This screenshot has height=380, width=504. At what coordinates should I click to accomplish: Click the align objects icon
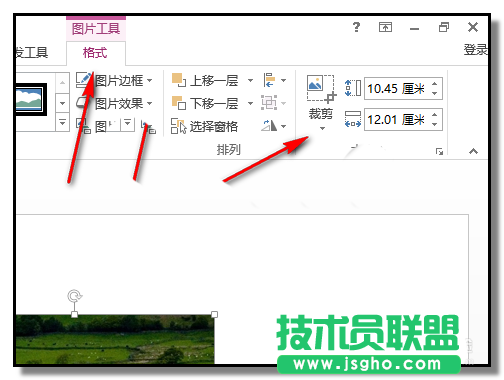(x=269, y=80)
